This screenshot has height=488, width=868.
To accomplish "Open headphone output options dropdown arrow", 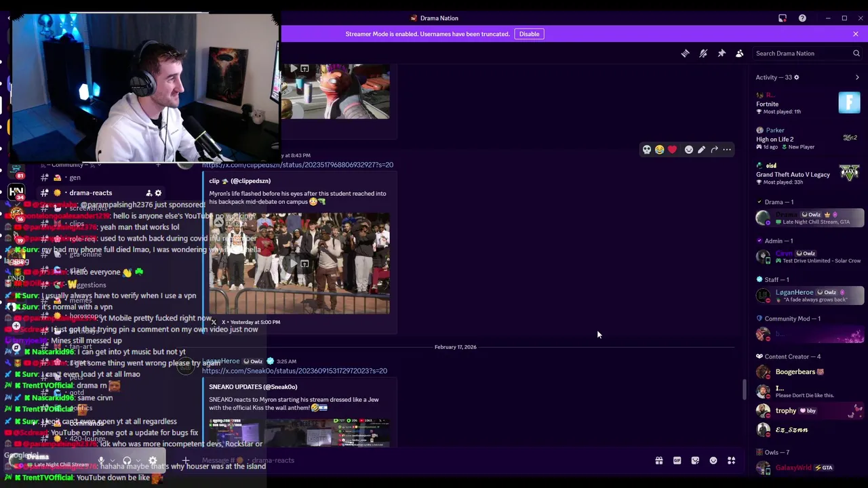I will (138, 461).
